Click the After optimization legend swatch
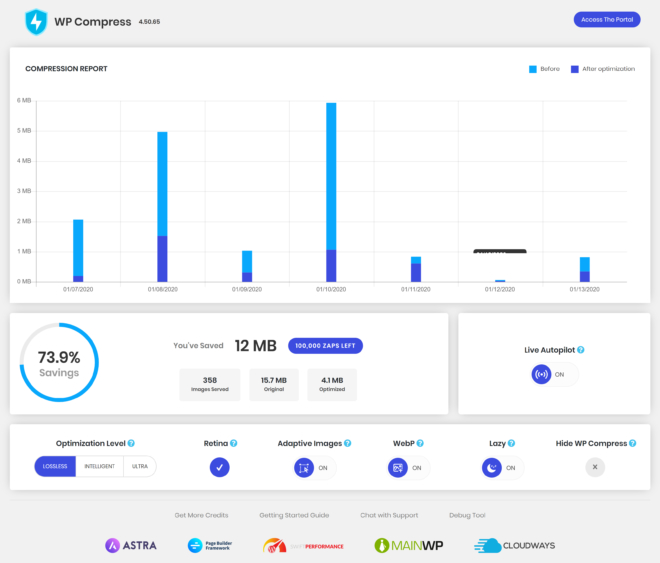This screenshot has width=660, height=563. point(575,69)
